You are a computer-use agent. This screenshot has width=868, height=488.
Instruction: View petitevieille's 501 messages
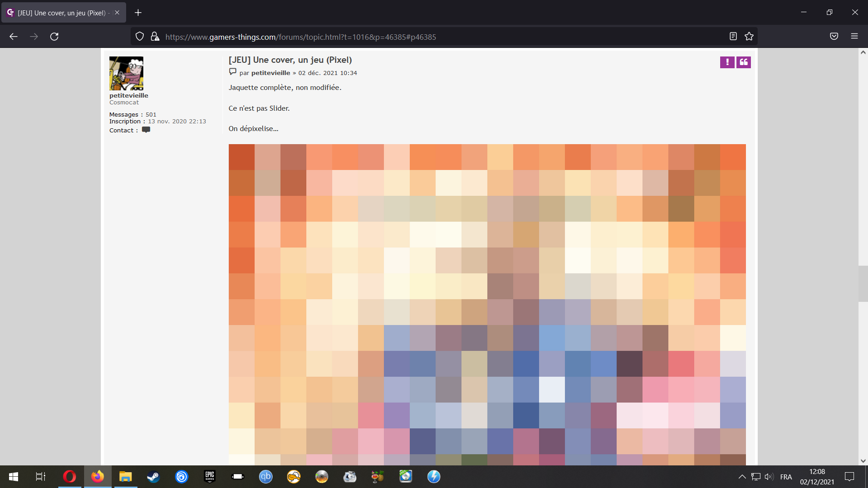click(x=151, y=115)
